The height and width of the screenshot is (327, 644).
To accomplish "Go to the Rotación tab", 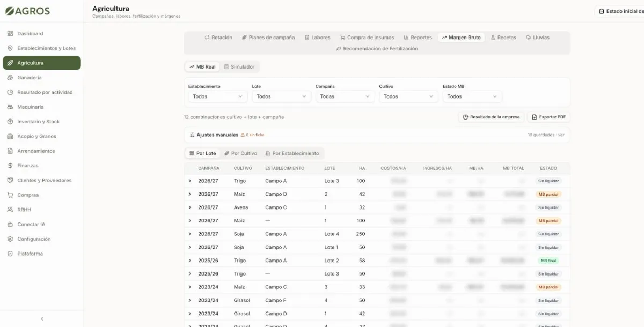I will coord(218,38).
